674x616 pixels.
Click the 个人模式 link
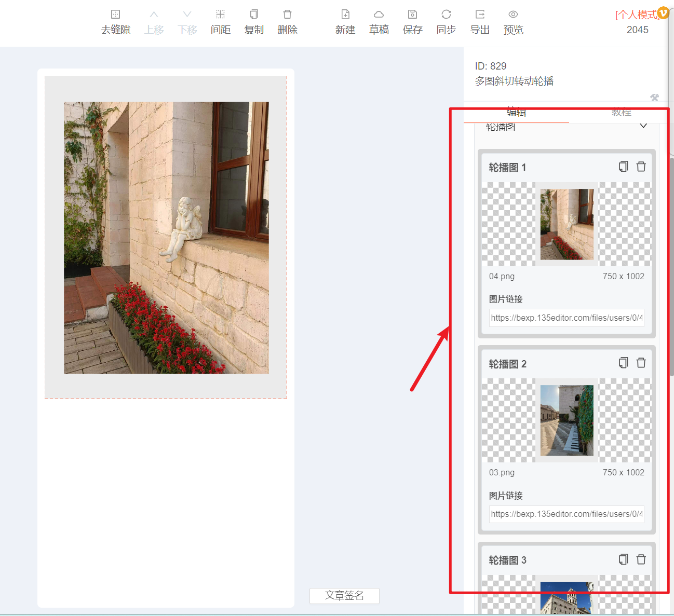click(x=637, y=15)
